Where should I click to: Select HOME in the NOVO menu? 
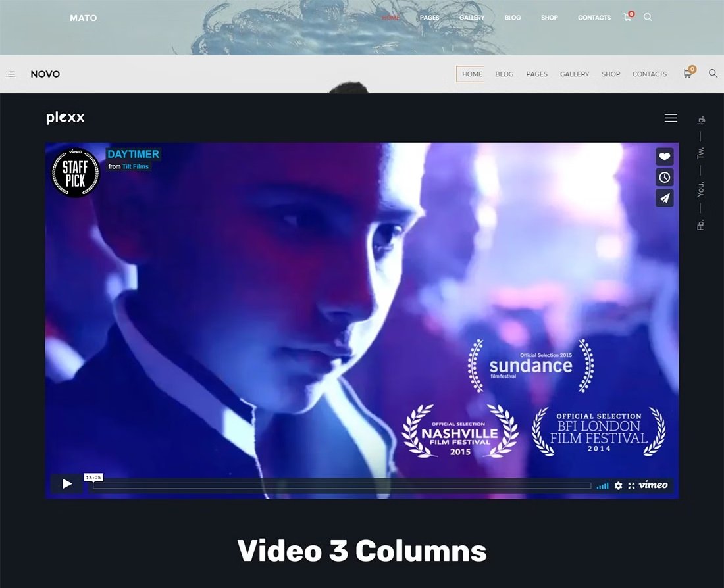472,74
